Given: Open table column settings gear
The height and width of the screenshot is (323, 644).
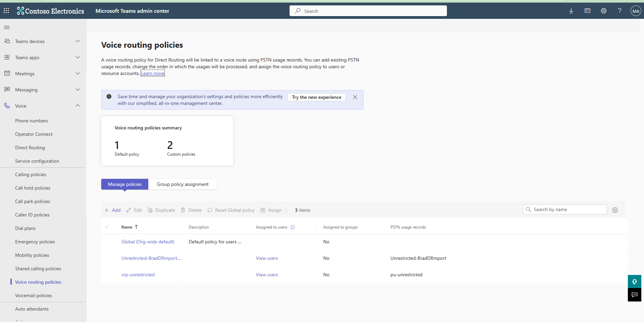Looking at the screenshot, I should pyautogui.click(x=615, y=210).
